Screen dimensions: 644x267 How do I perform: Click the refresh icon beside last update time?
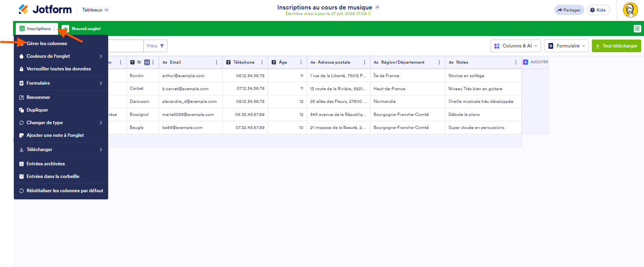point(370,13)
